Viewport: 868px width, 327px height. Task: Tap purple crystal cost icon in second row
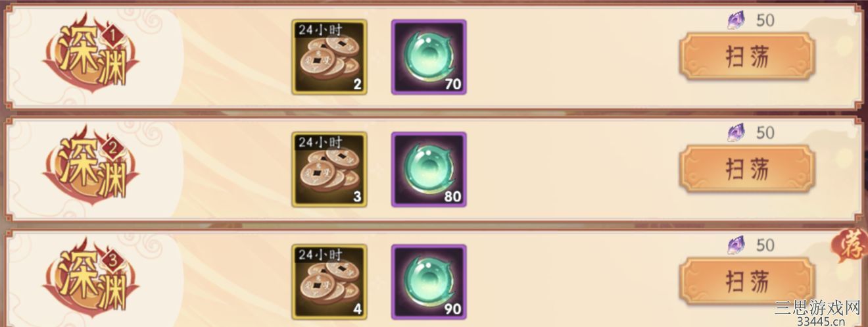(x=736, y=133)
